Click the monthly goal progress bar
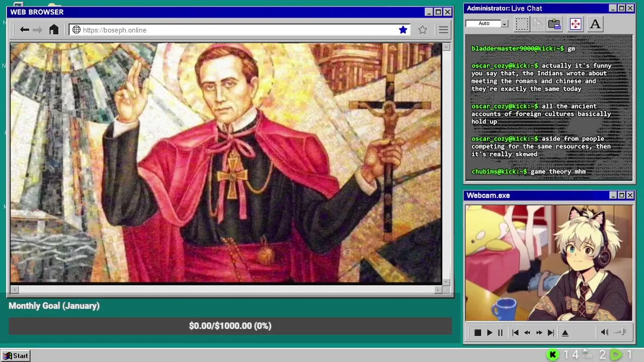Image resolution: width=644 pixels, height=362 pixels. [x=230, y=326]
